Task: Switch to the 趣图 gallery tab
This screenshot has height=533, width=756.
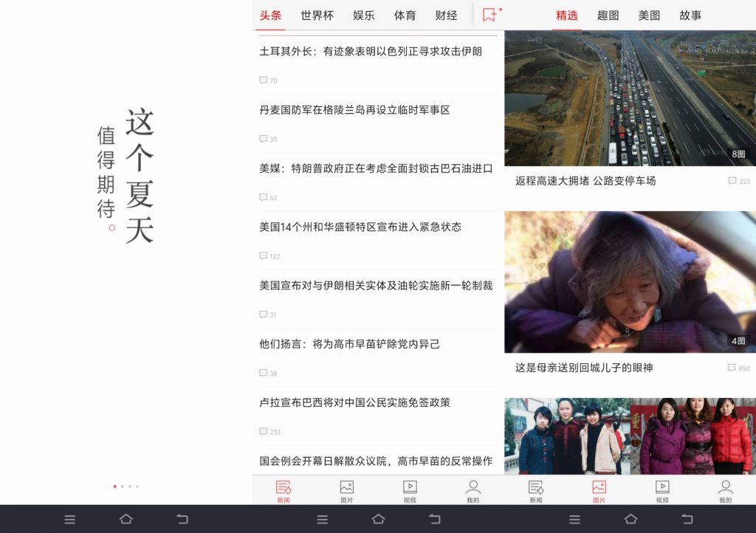Action: click(x=608, y=16)
